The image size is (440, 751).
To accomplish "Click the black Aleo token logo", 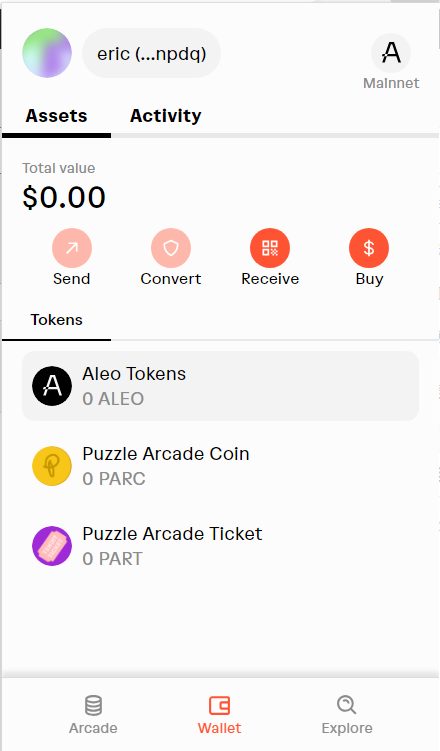I will click(x=52, y=386).
